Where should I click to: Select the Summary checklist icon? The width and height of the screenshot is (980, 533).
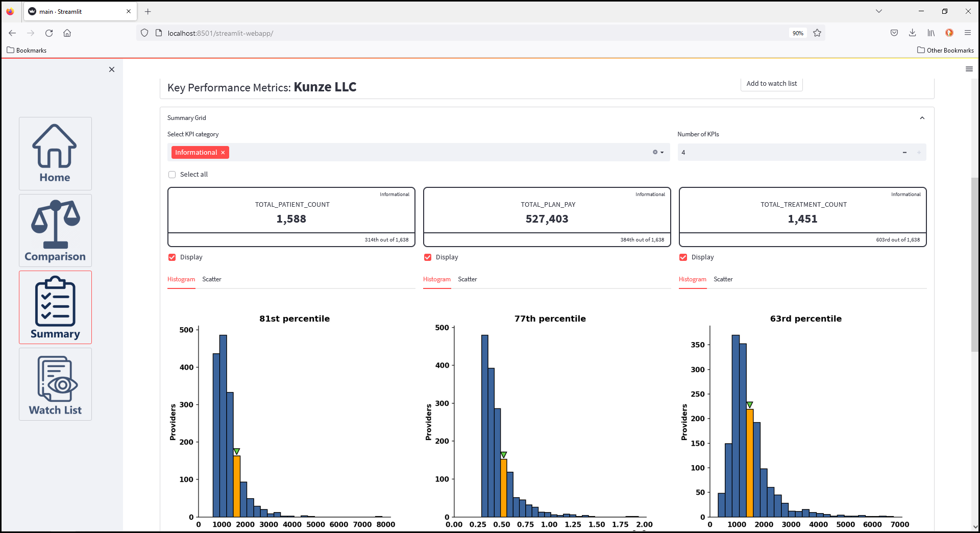coord(55,307)
